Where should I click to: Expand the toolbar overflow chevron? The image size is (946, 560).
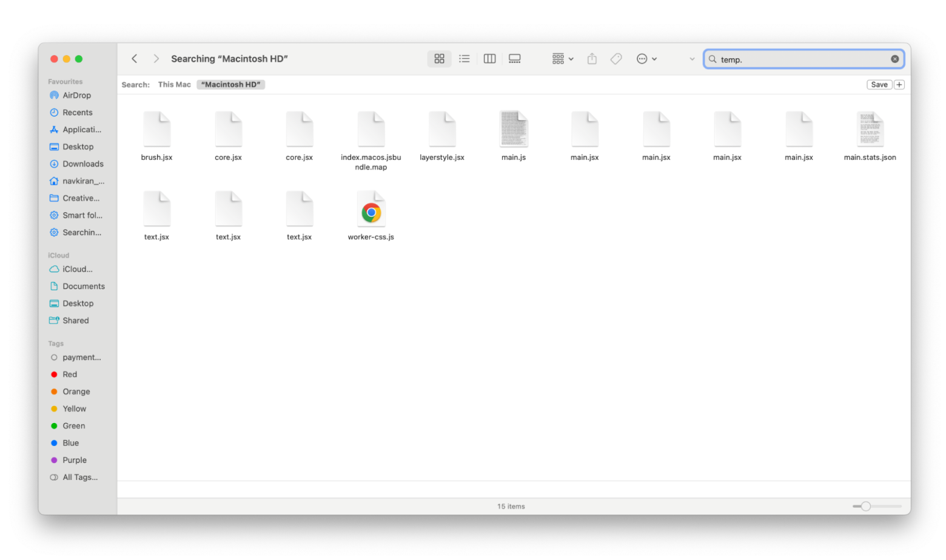coord(692,59)
